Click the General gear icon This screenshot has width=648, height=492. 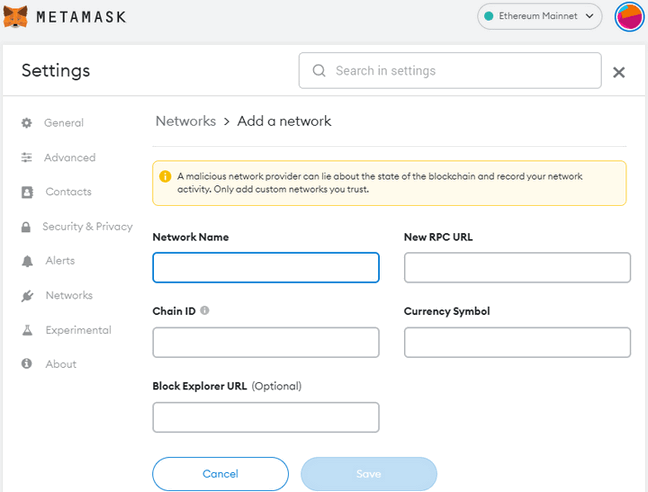click(27, 123)
